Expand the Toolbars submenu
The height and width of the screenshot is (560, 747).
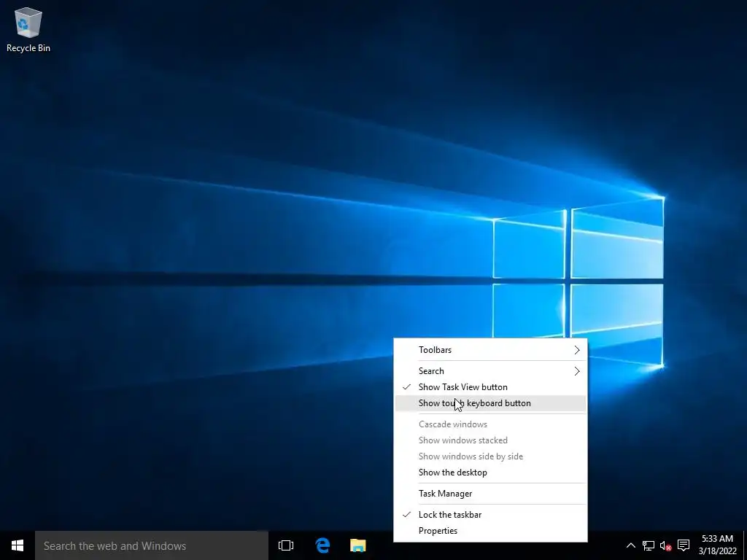pos(490,350)
